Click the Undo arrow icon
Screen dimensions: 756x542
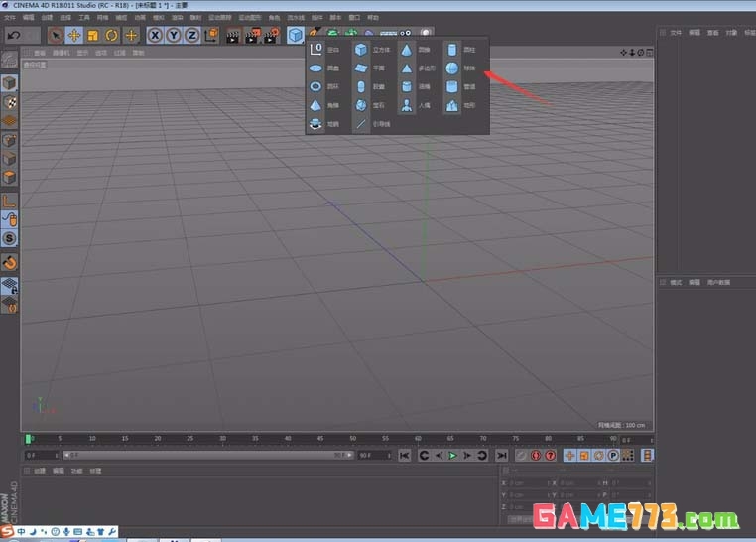coord(14,35)
